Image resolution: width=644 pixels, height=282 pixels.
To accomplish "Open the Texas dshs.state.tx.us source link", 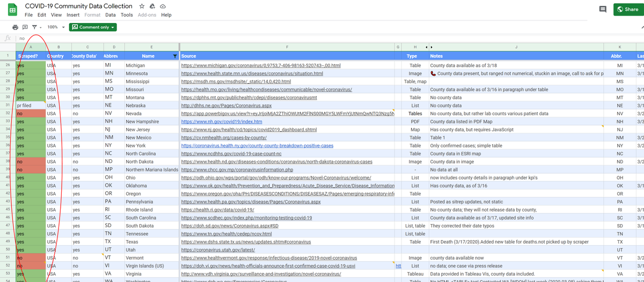I will (x=246, y=242).
